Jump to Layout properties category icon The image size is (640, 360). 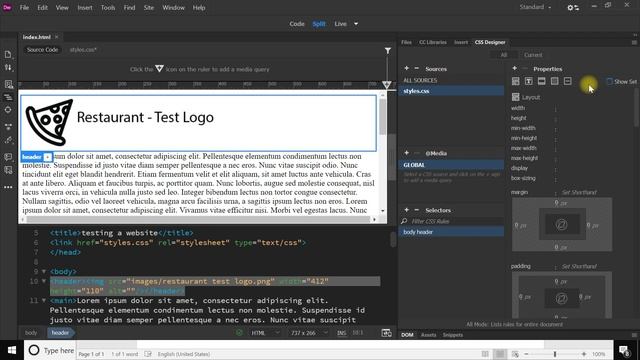516,81
